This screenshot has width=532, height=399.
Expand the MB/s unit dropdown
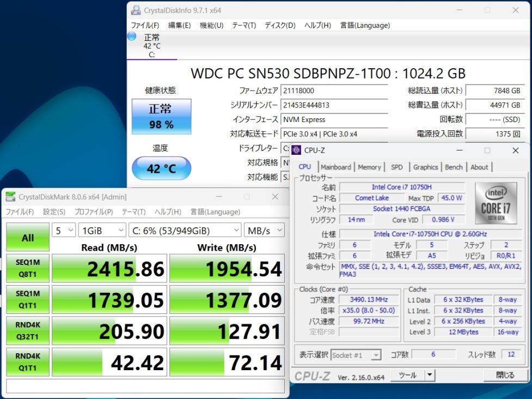[264, 231]
